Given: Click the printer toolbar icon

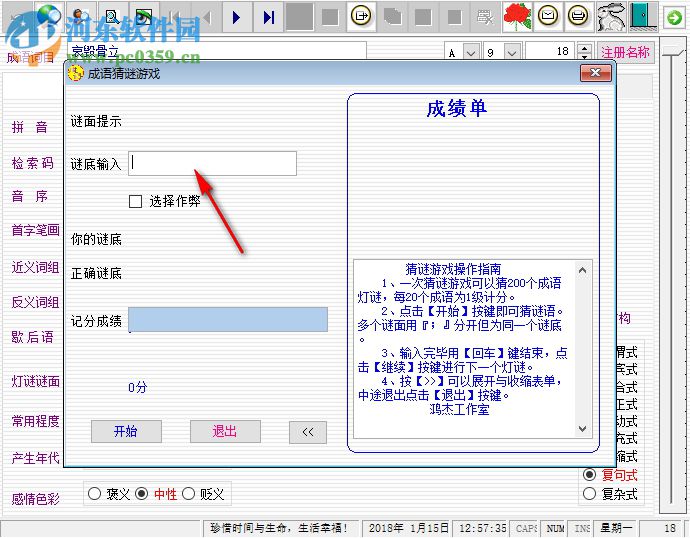Looking at the screenshot, I should point(579,17).
